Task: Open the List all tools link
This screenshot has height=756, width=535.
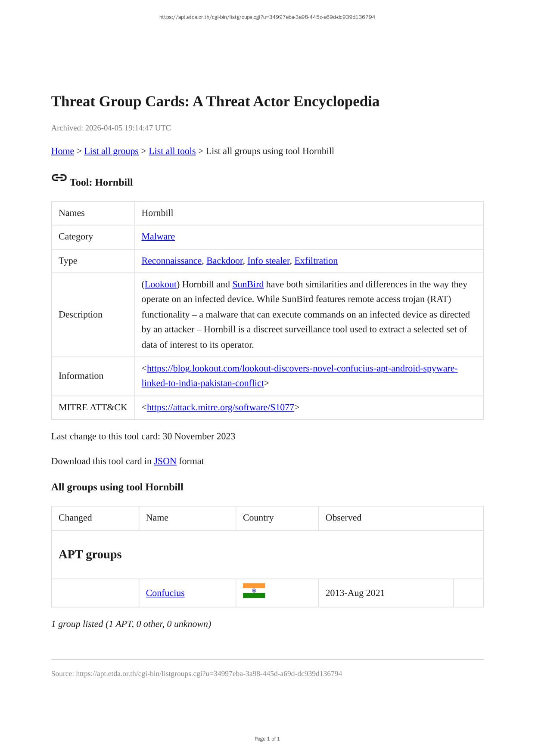Action: [x=172, y=151]
